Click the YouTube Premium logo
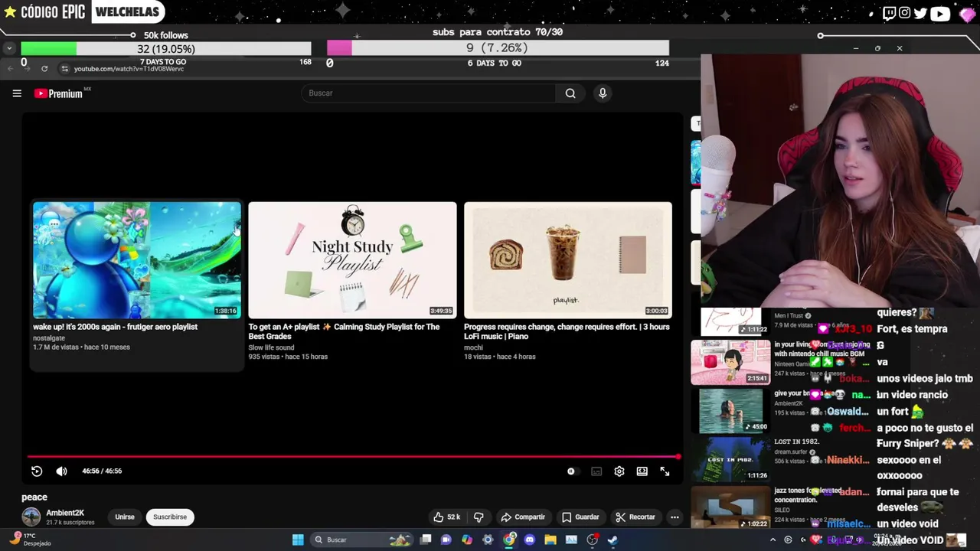The height and width of the screenshot is (551, 980). [59, 93]
